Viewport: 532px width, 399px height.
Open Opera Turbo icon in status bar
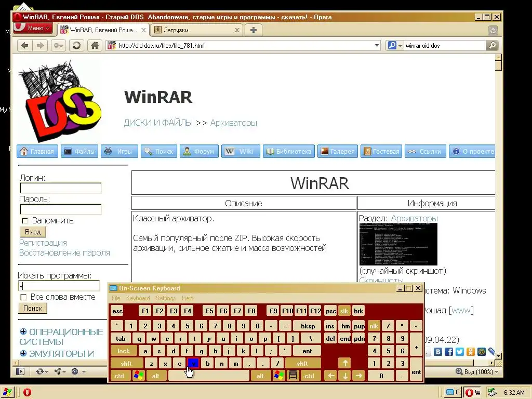pos(75,371)
